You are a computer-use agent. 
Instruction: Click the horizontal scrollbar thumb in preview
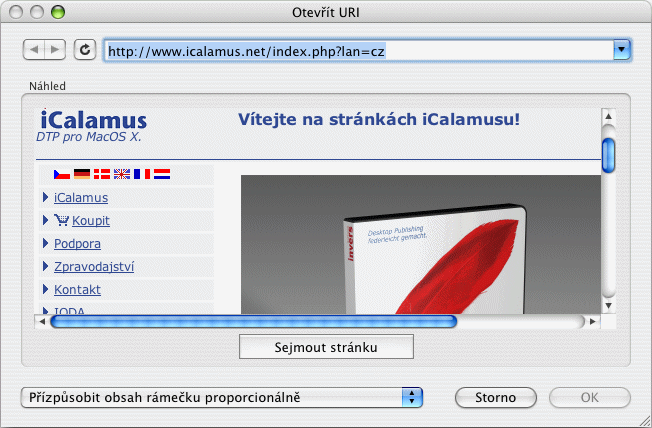[254, 322]
